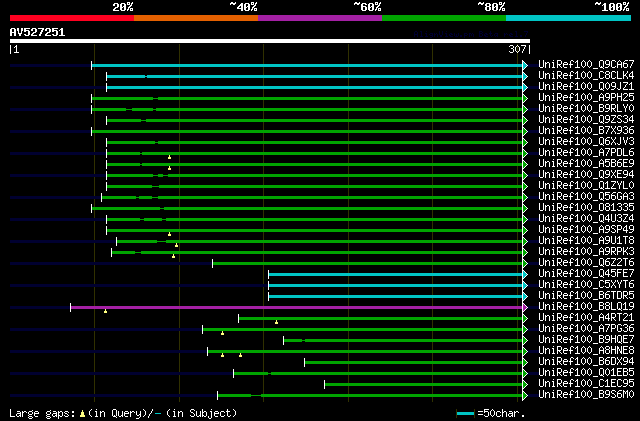Click the orange ~40% identity legend segment
Image resolution: width=640 pixels, height=421 pixels.
tap(196, 18)
